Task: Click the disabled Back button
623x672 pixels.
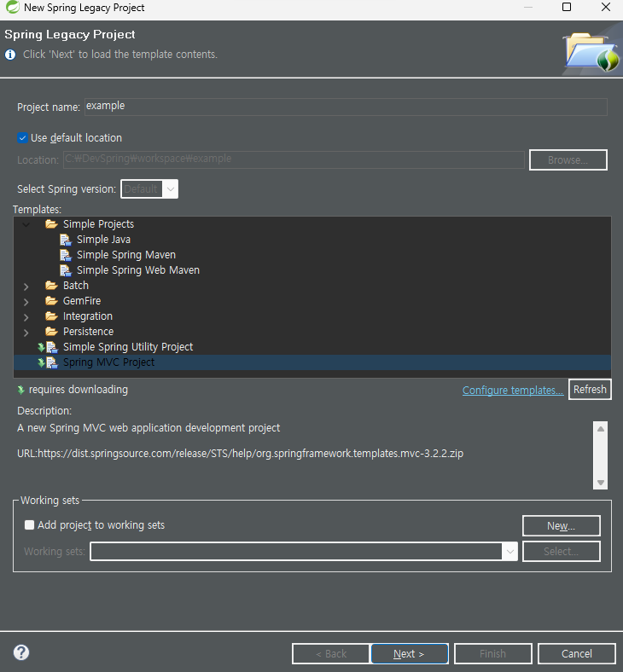Action: (x=330, y=653)
